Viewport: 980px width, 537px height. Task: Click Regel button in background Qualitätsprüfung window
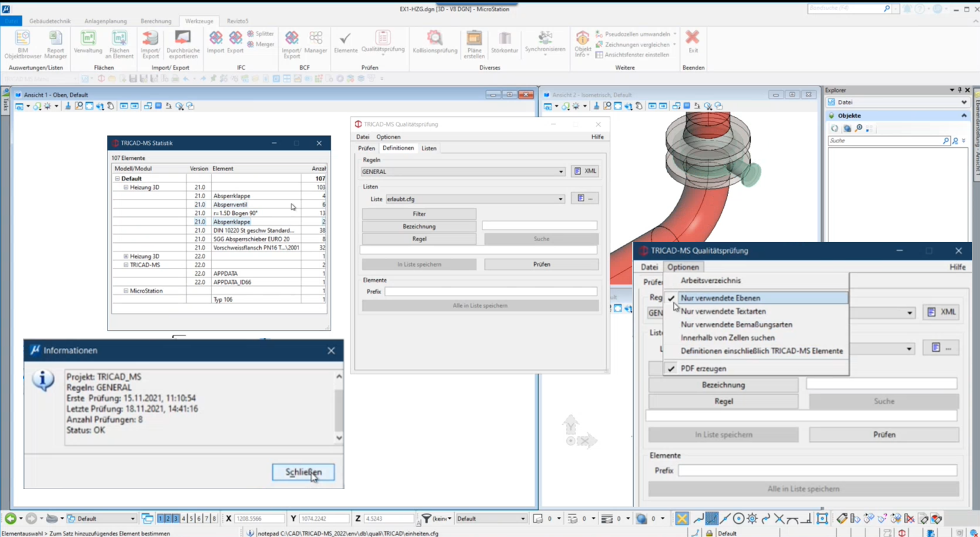point(419,239)
